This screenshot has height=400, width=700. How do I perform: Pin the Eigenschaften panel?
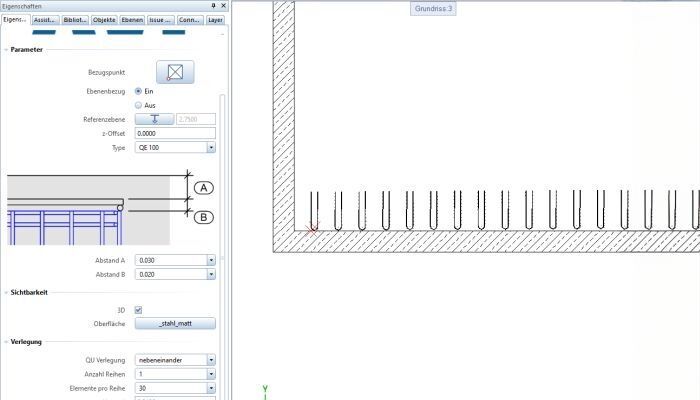213,6
